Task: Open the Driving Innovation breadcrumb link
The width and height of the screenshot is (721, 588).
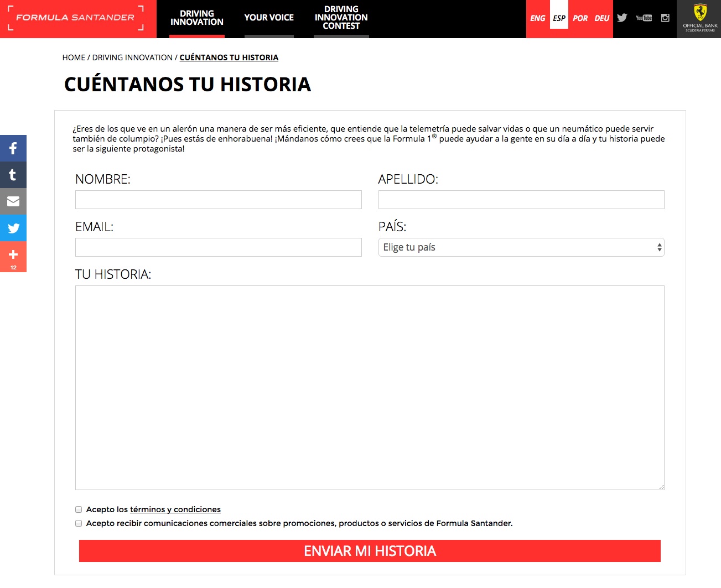Action: point(132,58)
